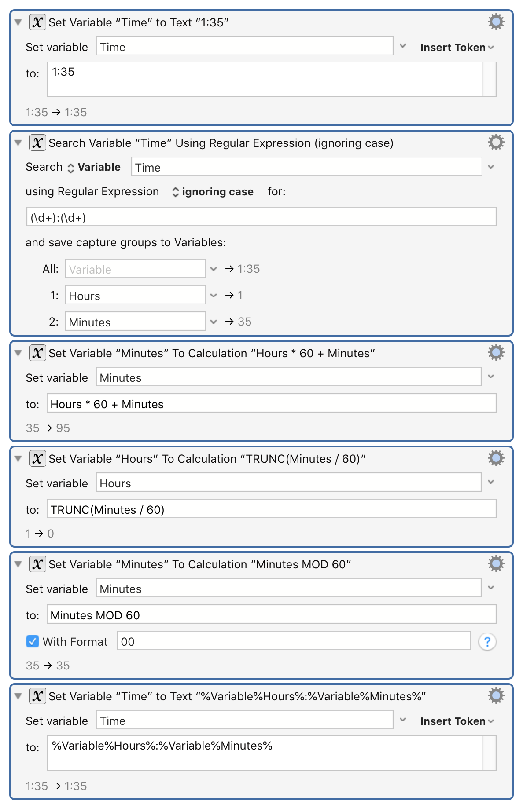Click variable icon of Minutes MOD 60 action
Screen dimensions: 523x812
click(x=37, y=564)
